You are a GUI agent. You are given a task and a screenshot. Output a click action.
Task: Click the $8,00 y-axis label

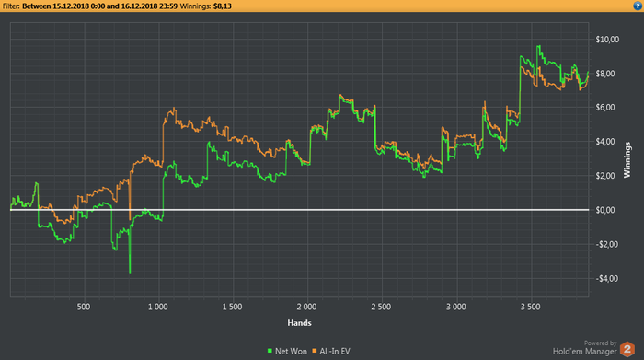pos(605,74)
